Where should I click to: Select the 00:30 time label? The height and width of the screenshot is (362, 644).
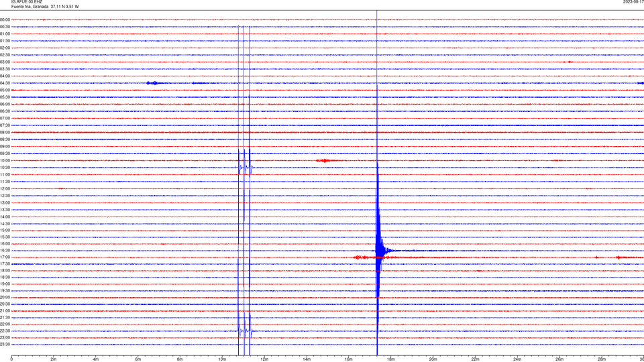point(5,27)
